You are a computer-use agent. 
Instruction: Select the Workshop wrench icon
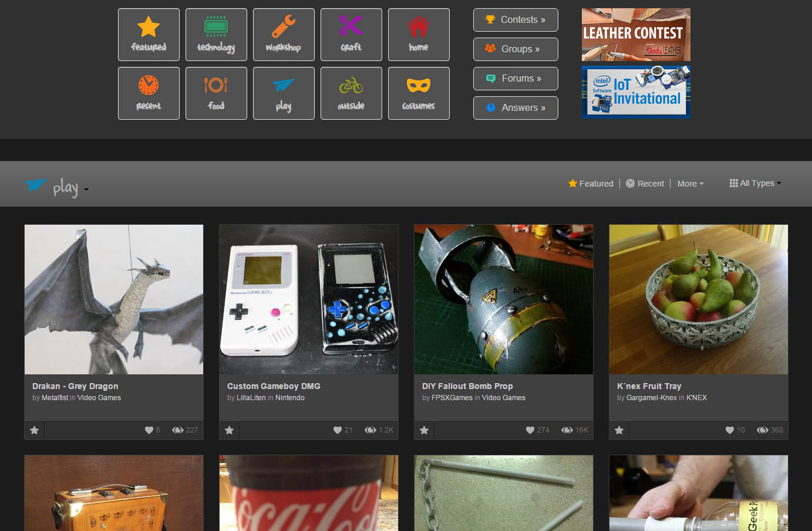(284, 34)
